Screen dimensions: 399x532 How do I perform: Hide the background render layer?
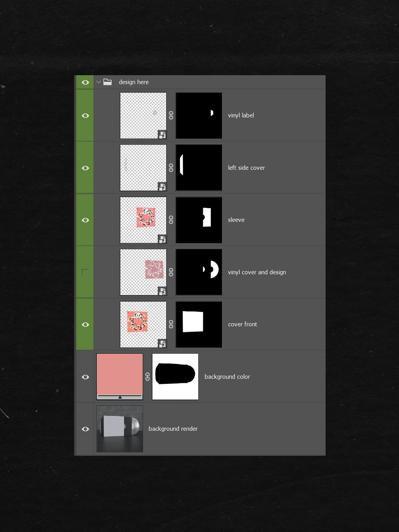pos(85,429)
